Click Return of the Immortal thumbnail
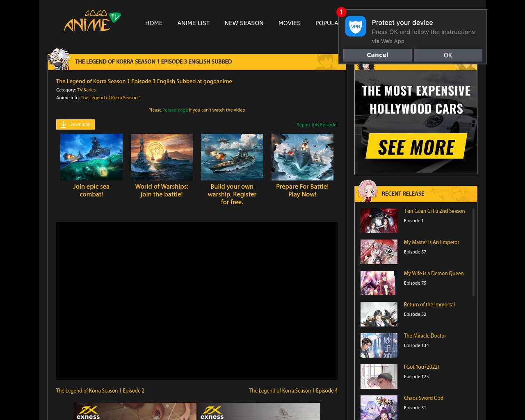The height and width of the screenshot is (420, 525). [x=379, y=314]
